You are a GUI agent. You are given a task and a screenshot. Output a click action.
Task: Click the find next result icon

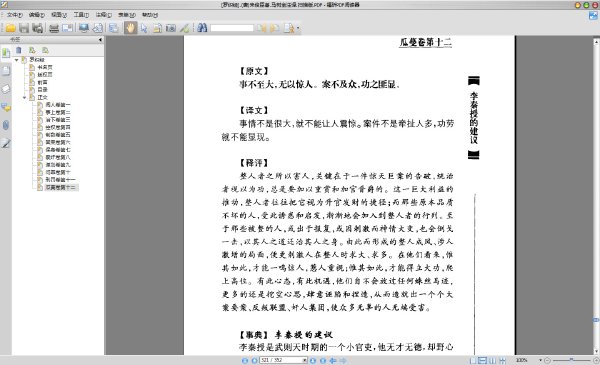275,28
